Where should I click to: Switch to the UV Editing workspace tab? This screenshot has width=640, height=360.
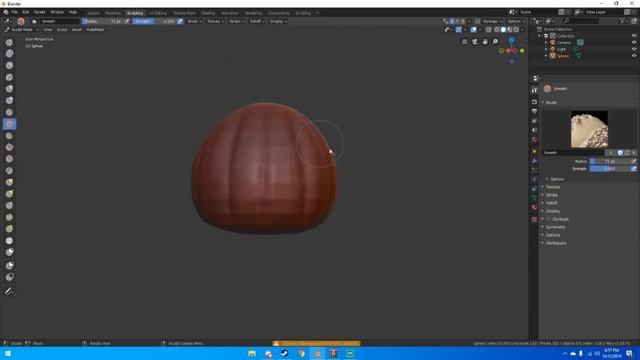(x=158, y=13)
